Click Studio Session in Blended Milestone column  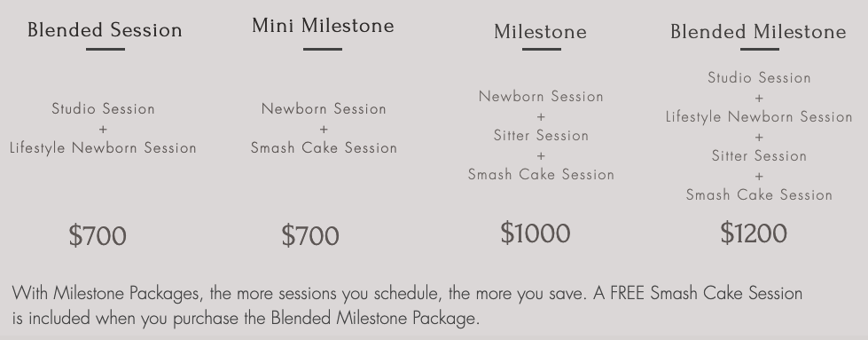(759, 77)
